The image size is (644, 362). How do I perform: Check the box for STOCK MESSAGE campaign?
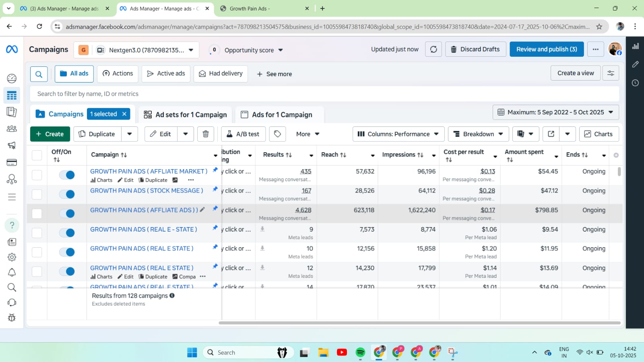pyautogui.click(x=37, y=194)
